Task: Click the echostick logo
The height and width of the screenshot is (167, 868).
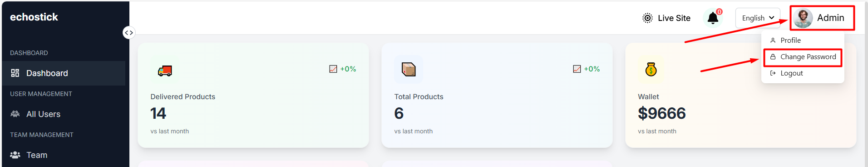Action: click(34, 17)
